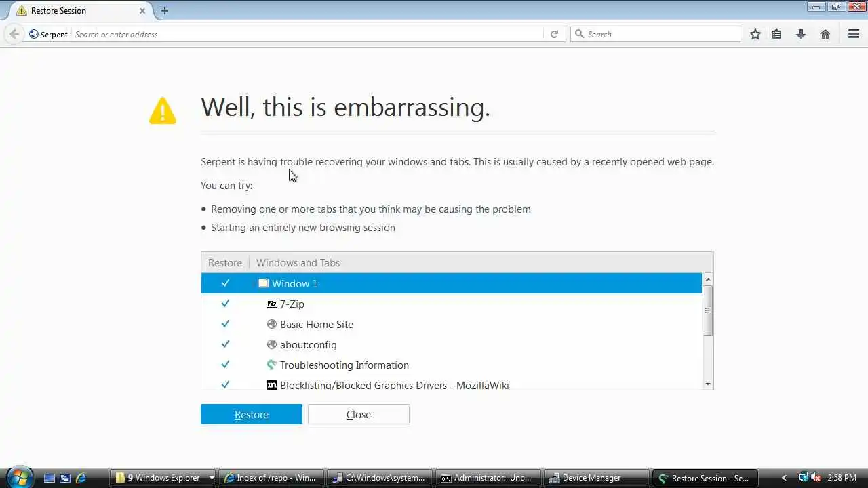Switch to Index of /repo taskbar window
This screenshot has height=488, width=868.
pyautogui.click(x=271, y=478)
